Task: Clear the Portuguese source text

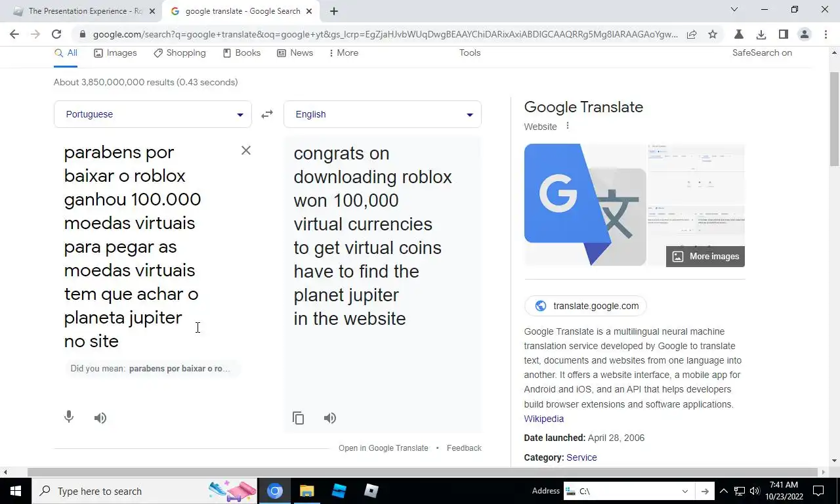Action: [x=246, y=150]
